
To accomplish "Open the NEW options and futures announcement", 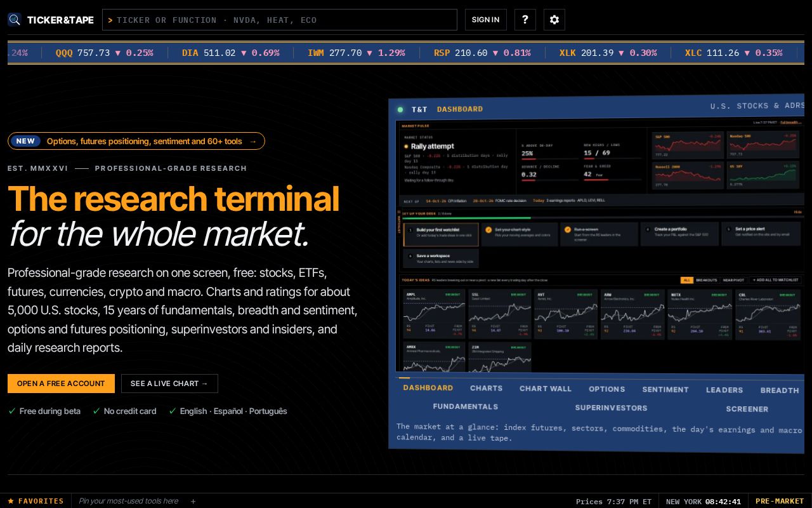I will [136, 141].
